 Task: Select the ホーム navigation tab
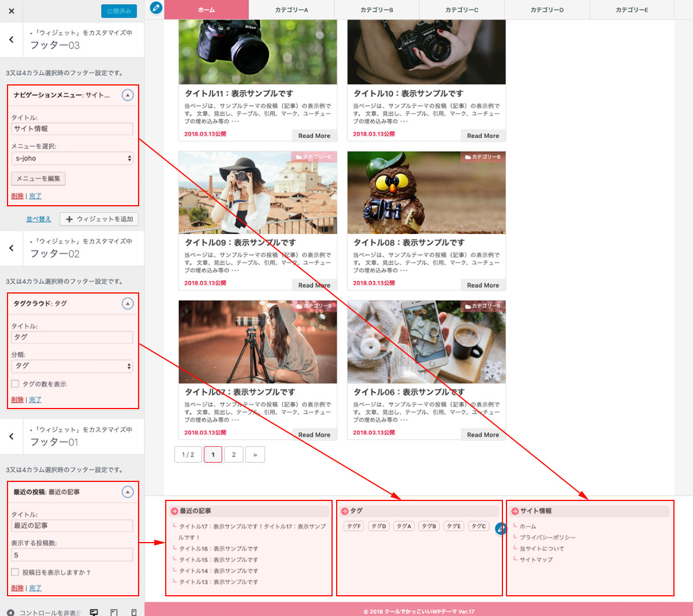click(x=206, y=10)
